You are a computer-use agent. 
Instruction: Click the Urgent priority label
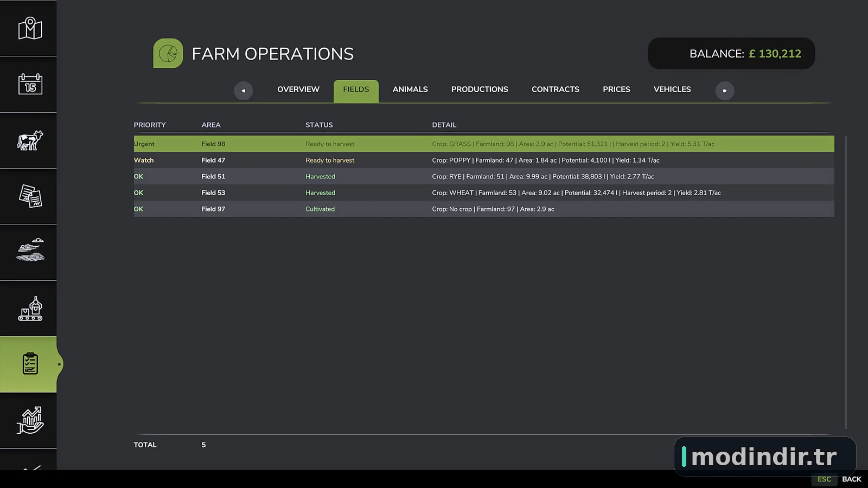tap(144, 144)
